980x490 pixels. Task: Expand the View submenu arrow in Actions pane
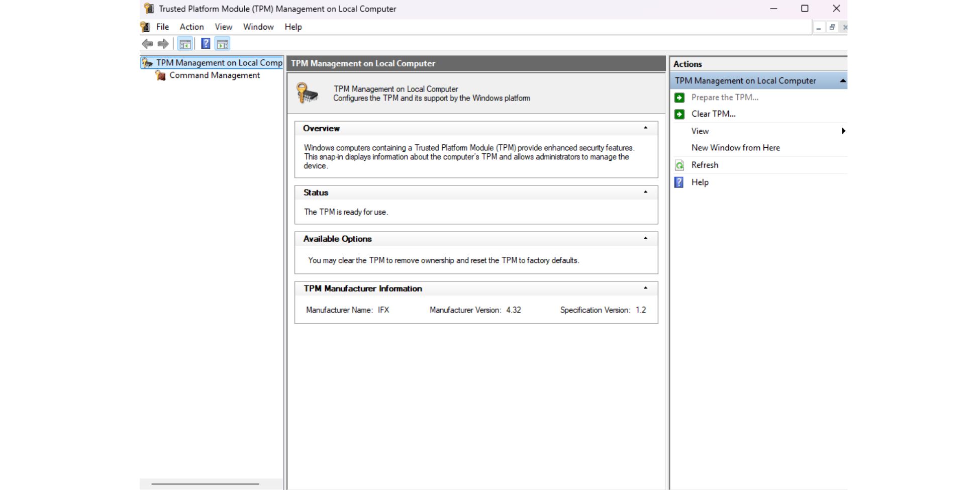click(843, 131)
